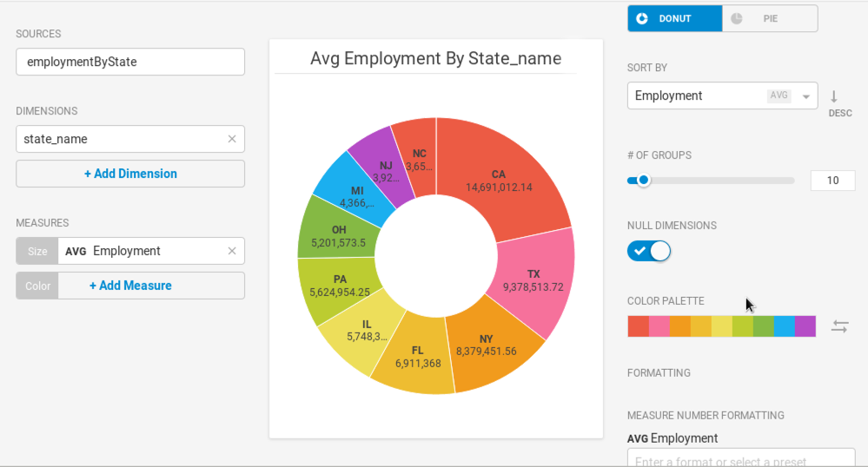Reverse color palette with swap arrows icon
This screenshot has height=467, width=868.
[x=840, y=326]
